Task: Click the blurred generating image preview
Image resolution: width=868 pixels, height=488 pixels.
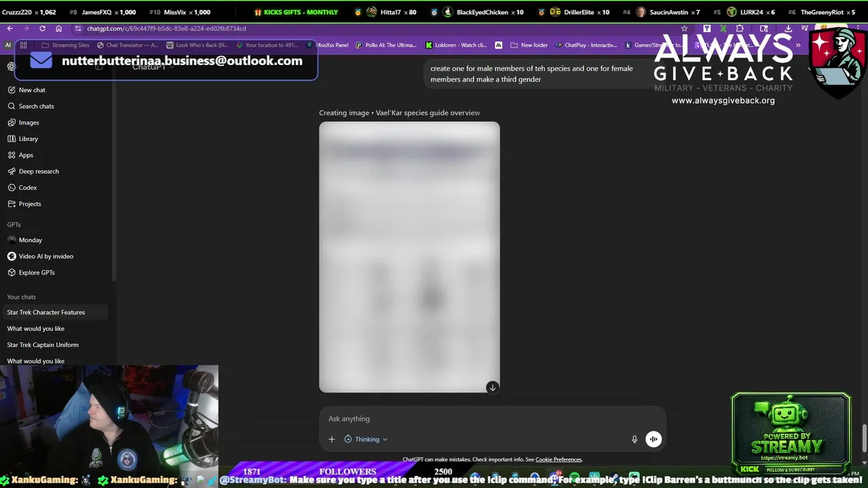Action: pyautogui.click(x=410, y=257)
